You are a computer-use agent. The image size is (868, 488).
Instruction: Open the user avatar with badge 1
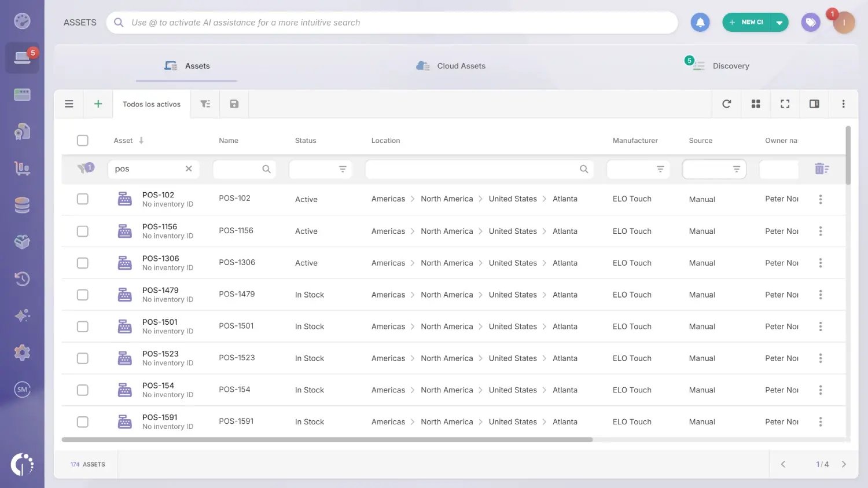pos(844,23)
